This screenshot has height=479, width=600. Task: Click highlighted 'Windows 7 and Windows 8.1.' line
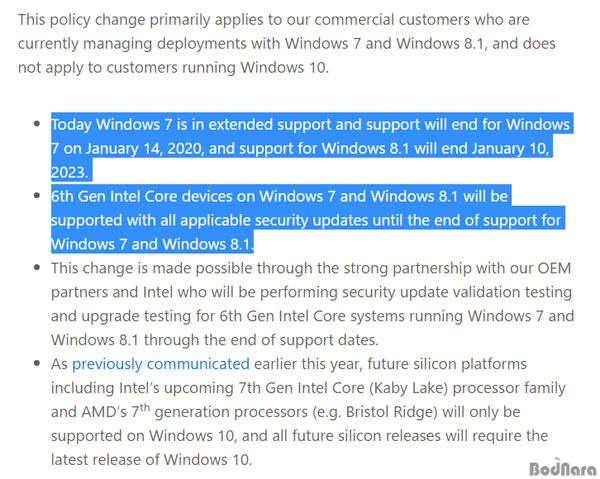(x=152, y=244)
